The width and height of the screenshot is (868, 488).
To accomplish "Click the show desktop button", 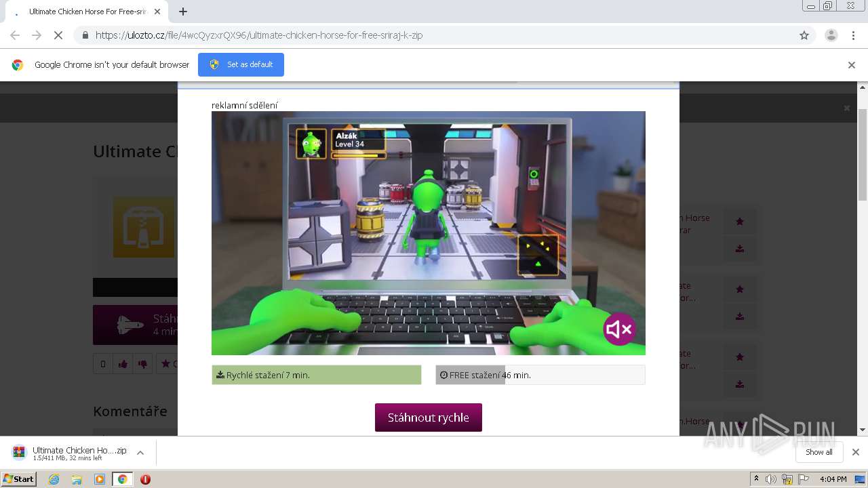I will 861,479.
